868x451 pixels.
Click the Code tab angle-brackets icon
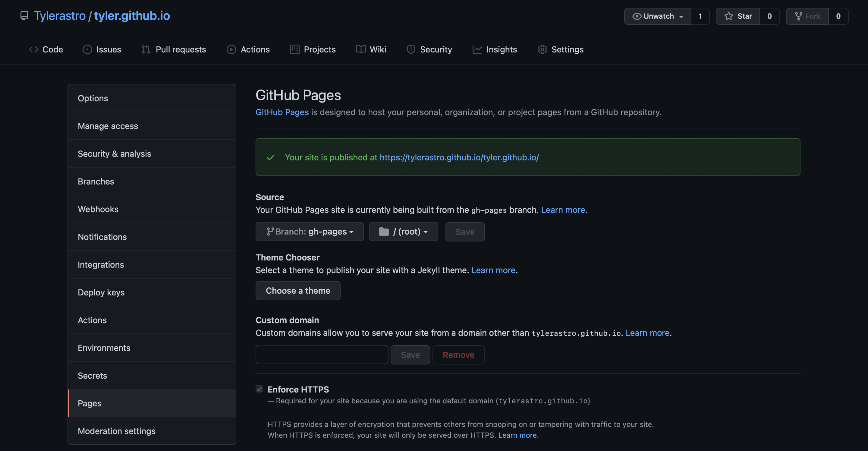tap(33, 49)
